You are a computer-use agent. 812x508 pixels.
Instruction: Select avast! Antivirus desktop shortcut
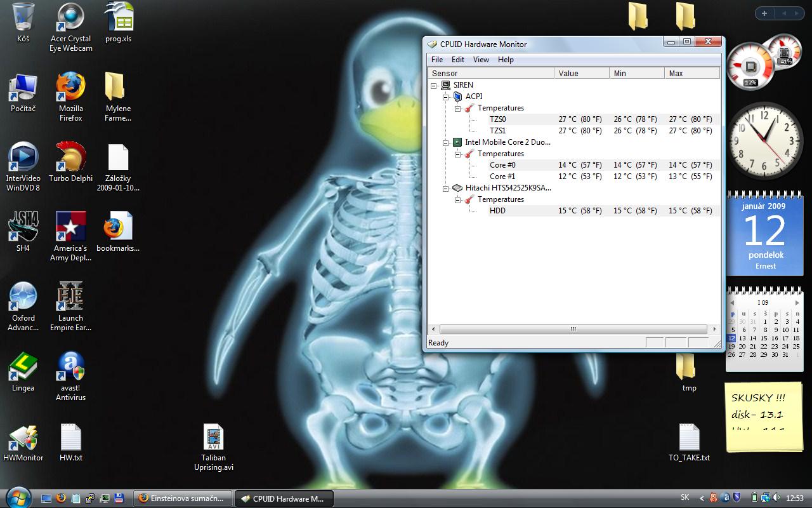point(71,377)
